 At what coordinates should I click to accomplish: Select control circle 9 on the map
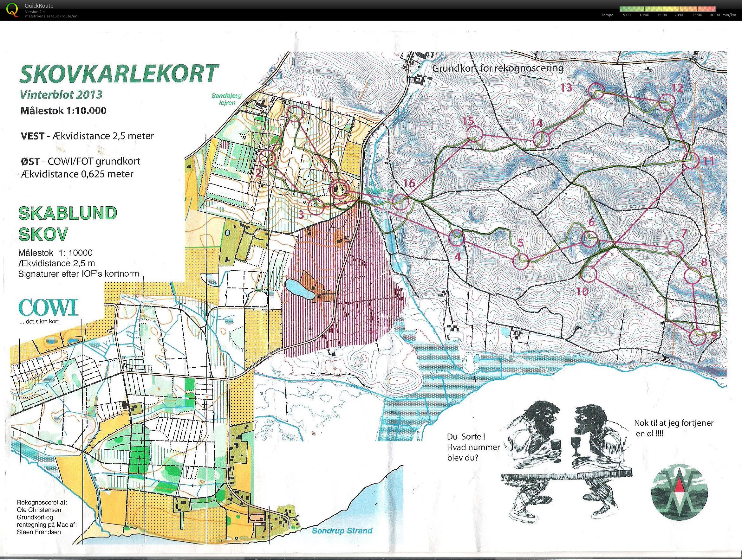pos(698,337)
